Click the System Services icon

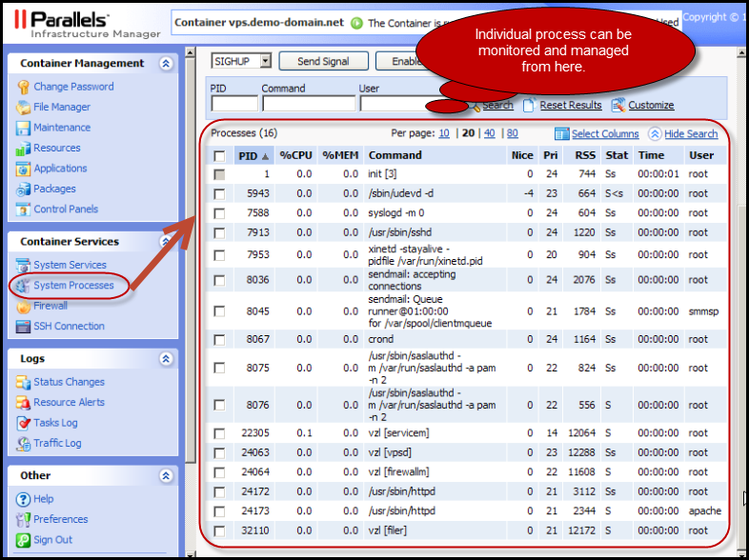tap(23, 265)
